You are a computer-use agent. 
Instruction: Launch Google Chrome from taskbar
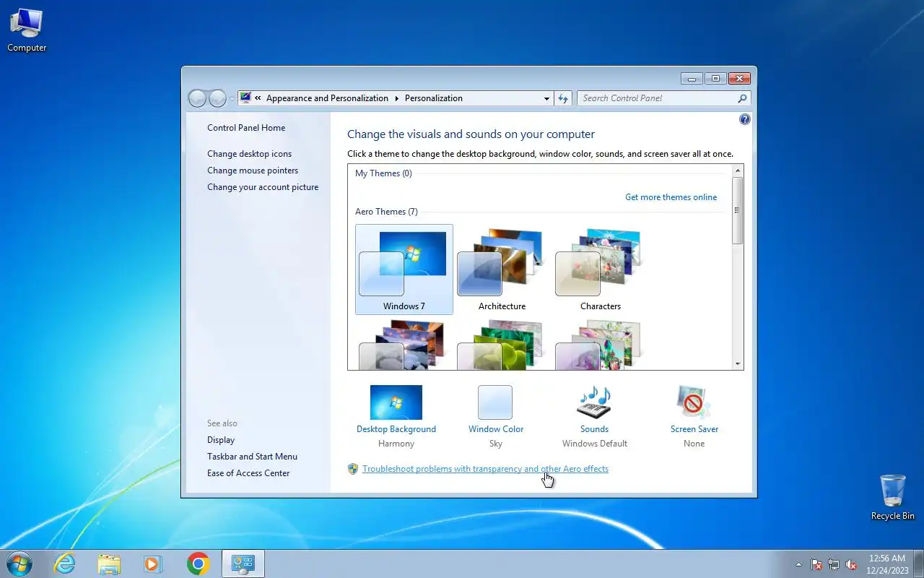pos(198,564)
